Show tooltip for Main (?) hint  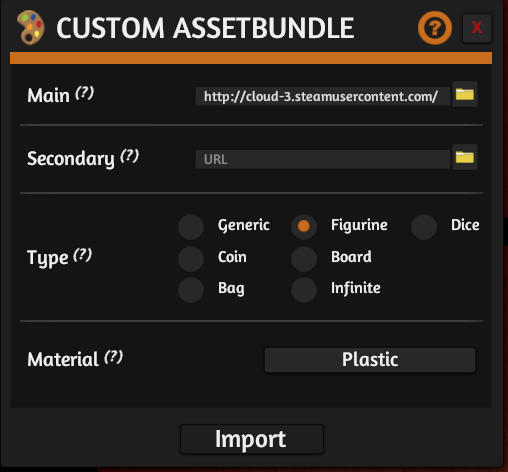[x=84, y=93]
